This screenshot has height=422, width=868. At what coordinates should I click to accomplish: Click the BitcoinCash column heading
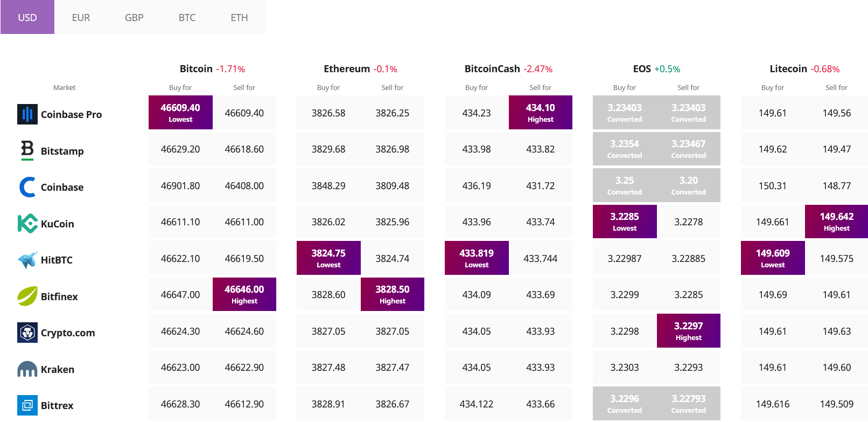tap(492, 68)
